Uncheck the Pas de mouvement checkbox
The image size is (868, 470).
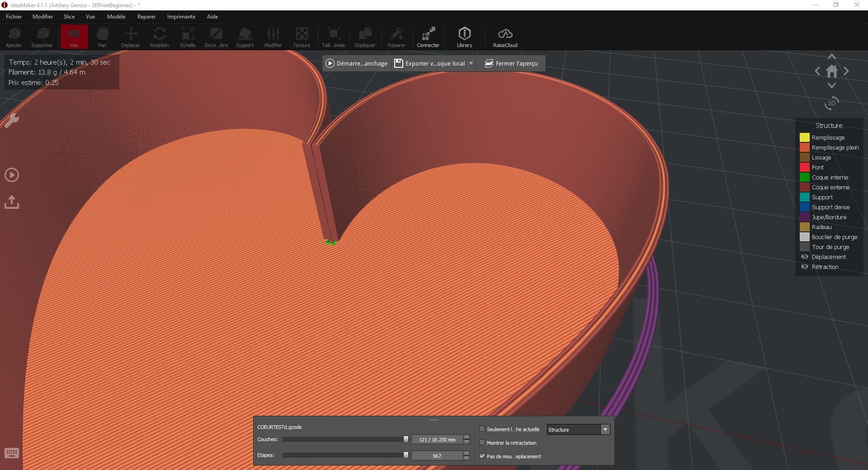point(482,456)
